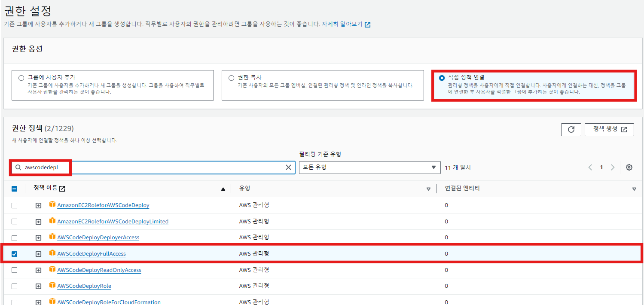Click external link icon next to 정책 이름
This screenshot has height=305, width=644.
coord(62,189)
